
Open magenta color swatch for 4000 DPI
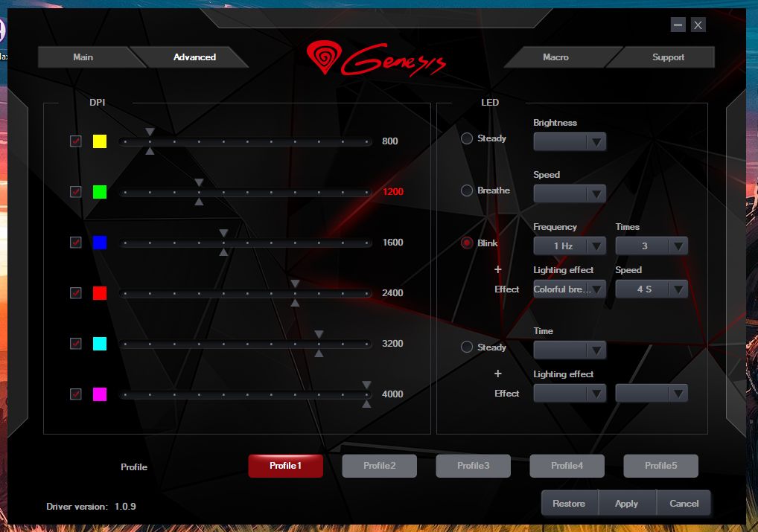tap(100, 394)
